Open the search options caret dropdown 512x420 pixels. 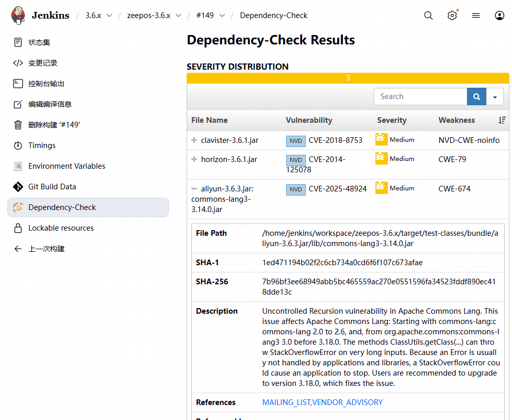pos(495,96)
